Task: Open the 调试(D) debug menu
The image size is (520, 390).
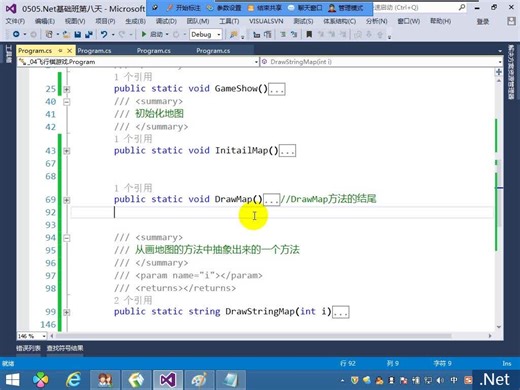Action: pos(166,21)
